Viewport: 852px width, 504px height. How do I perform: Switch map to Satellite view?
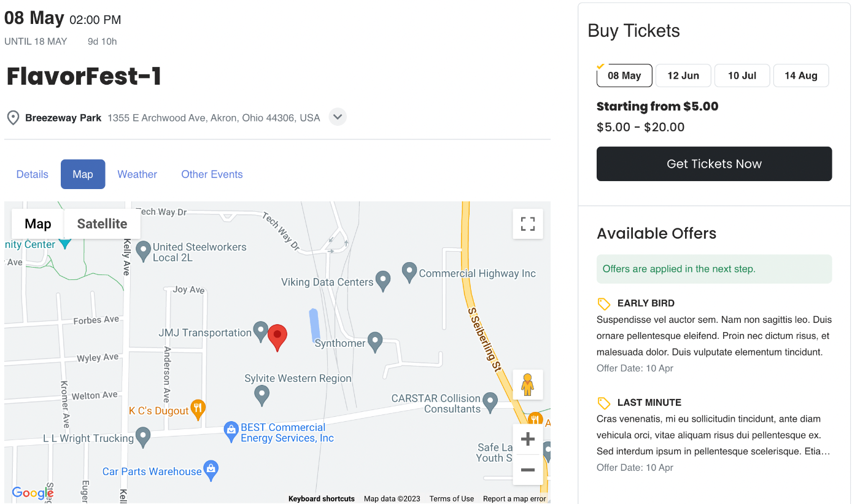coord(102,224)
